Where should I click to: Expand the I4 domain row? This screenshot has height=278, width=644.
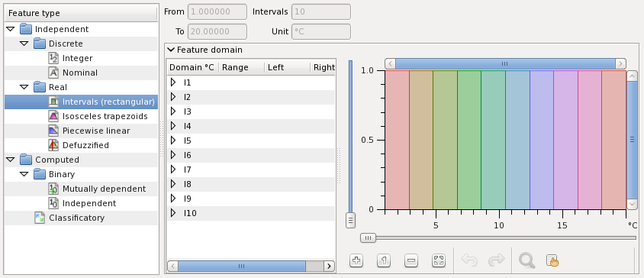(173, 125)
